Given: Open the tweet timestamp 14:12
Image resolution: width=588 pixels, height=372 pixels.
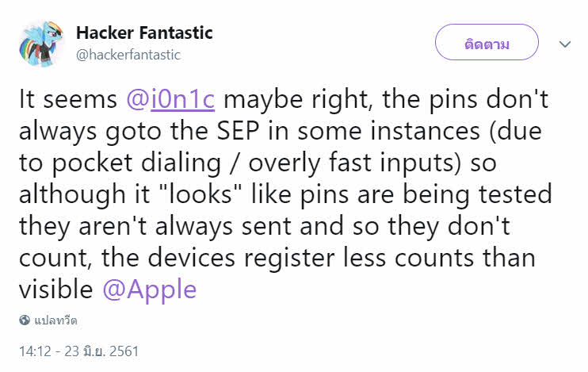Looking at the screenshot, I should pyautogui.click(x=34, y=350).
